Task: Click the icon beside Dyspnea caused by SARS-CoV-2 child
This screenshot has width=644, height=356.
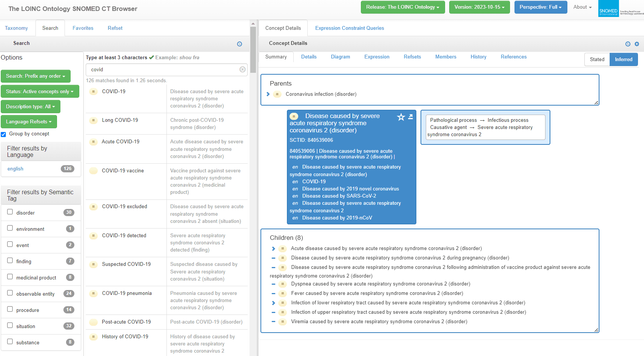Action: [282, 284]
